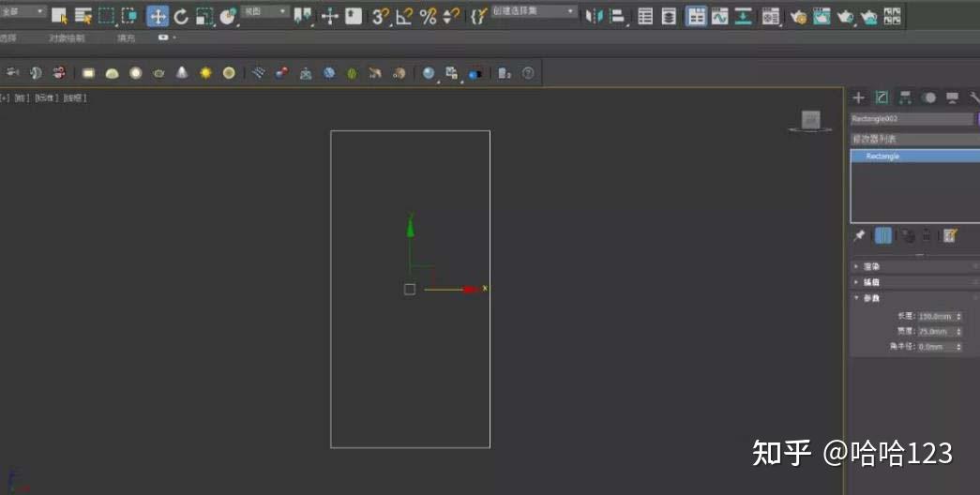Click the teapot primitive icon in second toolbar
980x495 pixels.
coord(158,73)
